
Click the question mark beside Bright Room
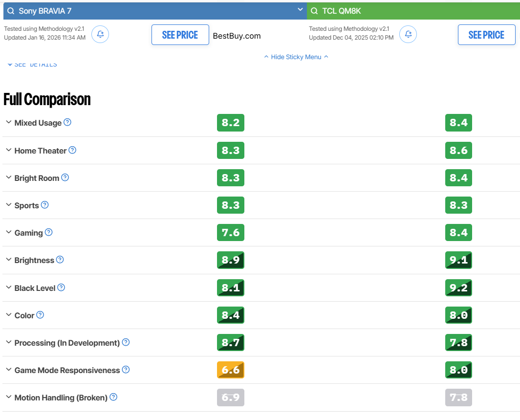pos(65,177)
